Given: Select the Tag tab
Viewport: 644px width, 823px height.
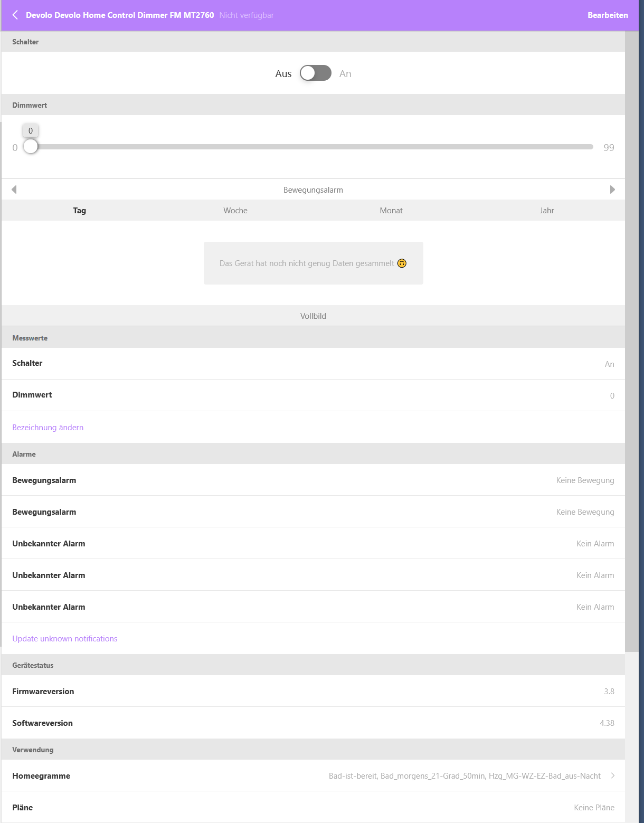Looking at the screenshot, I should tap(80, 211).
